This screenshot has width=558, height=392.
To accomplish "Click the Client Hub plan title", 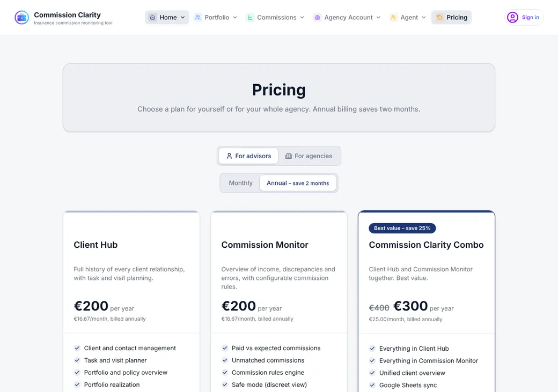I will 96,245.
